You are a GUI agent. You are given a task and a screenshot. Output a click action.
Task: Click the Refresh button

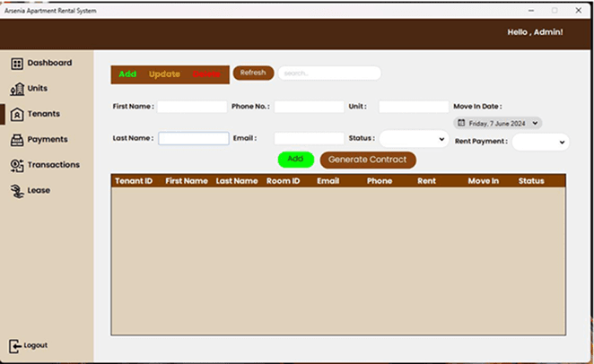(253, 73)
